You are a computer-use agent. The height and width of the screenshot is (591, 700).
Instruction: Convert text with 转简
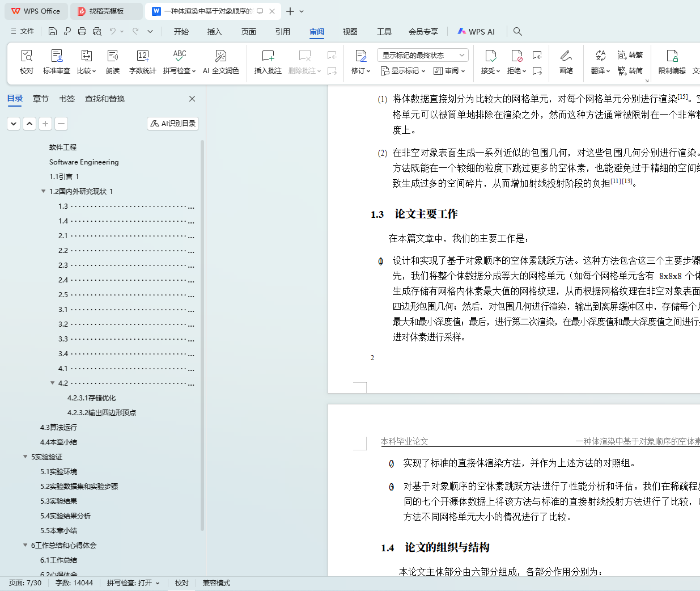[x=630, y=71]
